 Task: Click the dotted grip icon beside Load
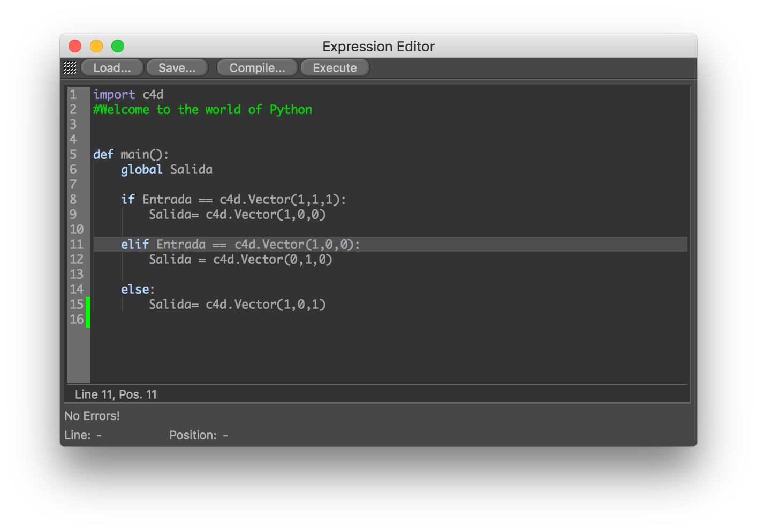(x=70, y=68)
